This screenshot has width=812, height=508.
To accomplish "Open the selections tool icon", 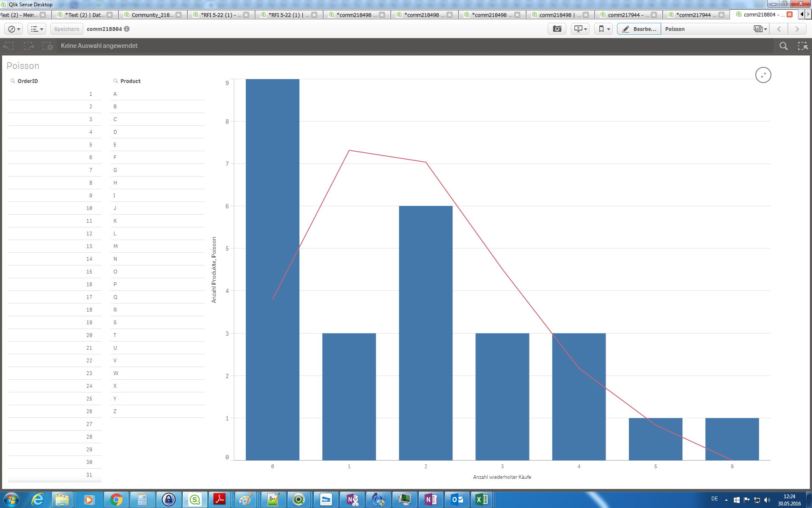I will click(802, 46).
